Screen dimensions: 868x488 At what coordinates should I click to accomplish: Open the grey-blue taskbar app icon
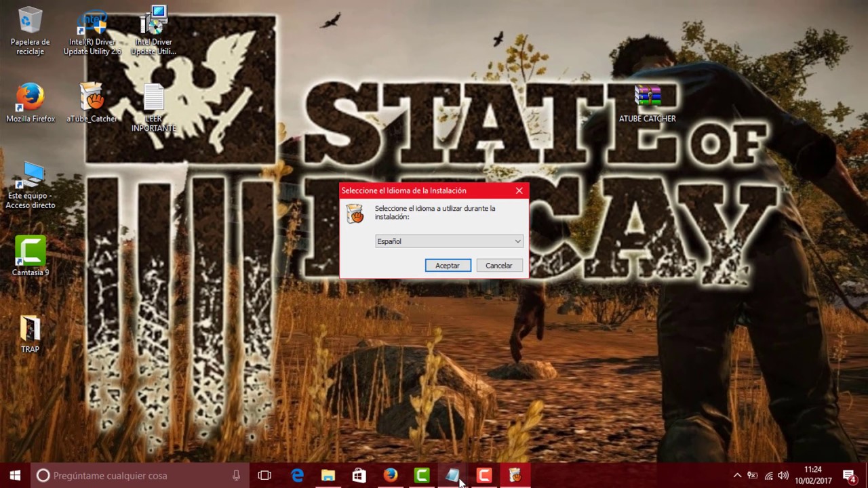(x=452, y=476)
